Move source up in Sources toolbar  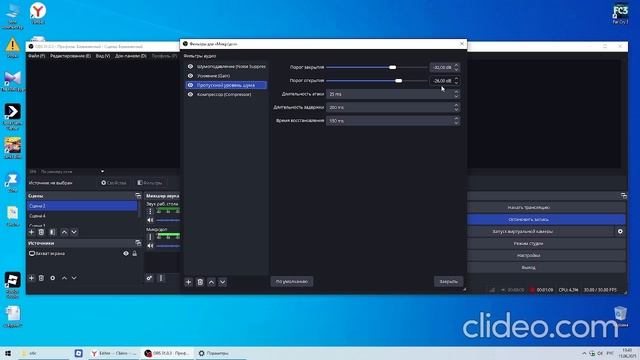point(64,278)
